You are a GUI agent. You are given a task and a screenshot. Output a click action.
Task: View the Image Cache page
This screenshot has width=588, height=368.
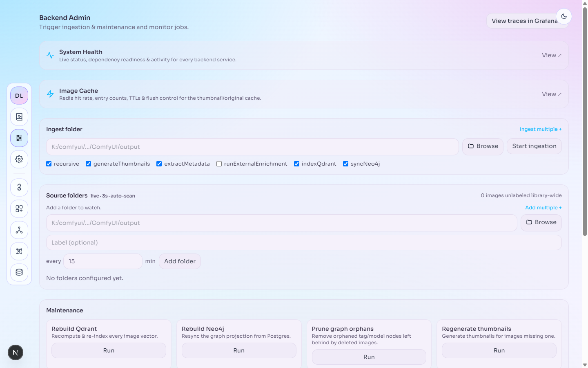pos(552,94)
